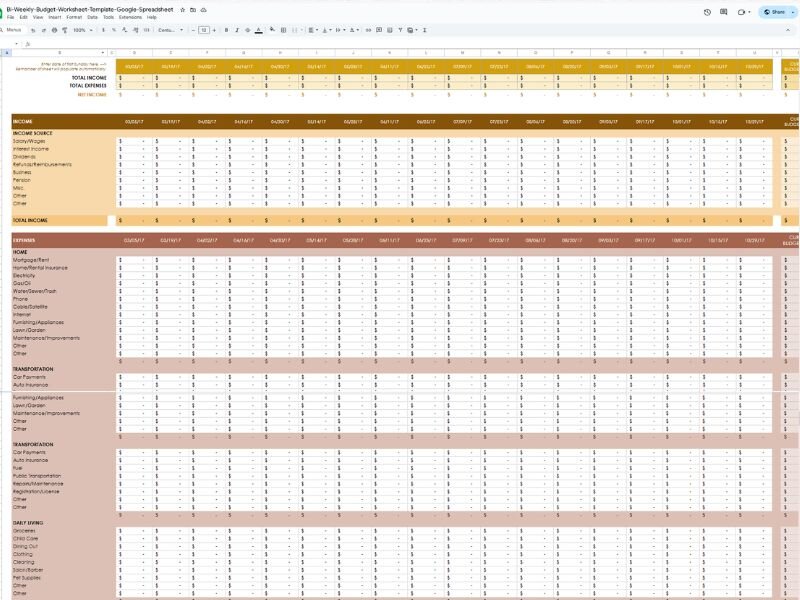This screenshot has height=600, width=800.
Task: Search the Menus box
Action: (x=14, y=30)
